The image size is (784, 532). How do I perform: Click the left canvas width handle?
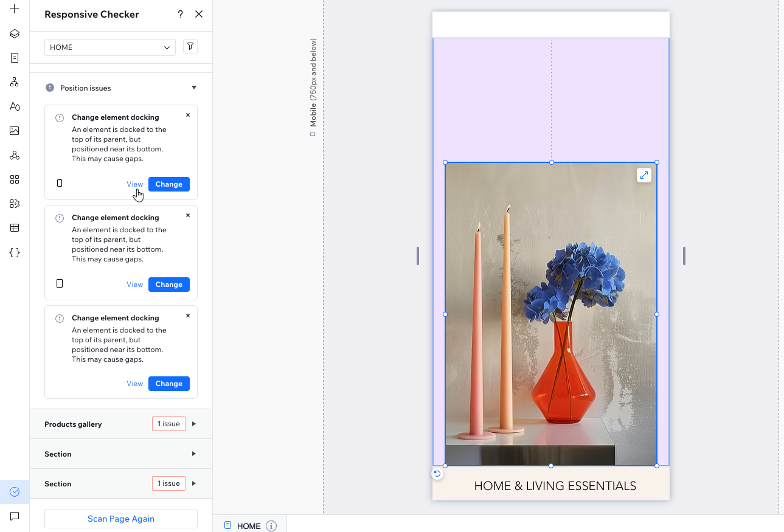click(x=418, y=256)
